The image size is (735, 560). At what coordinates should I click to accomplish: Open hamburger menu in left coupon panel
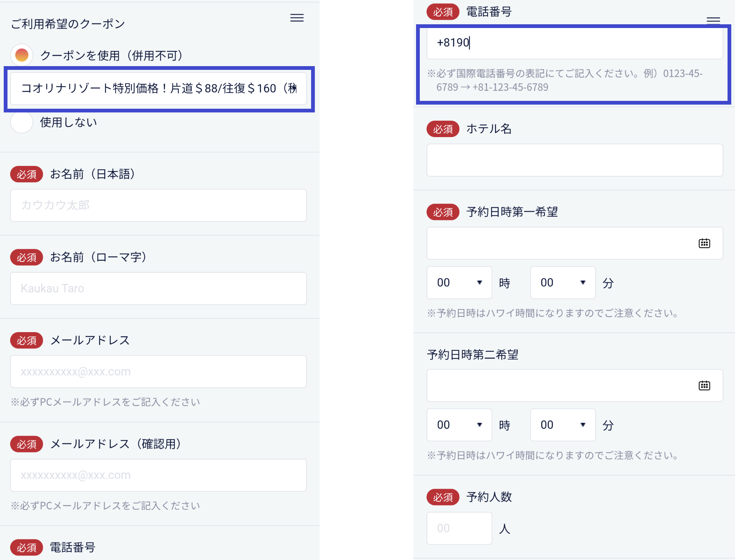click(297, 18)
